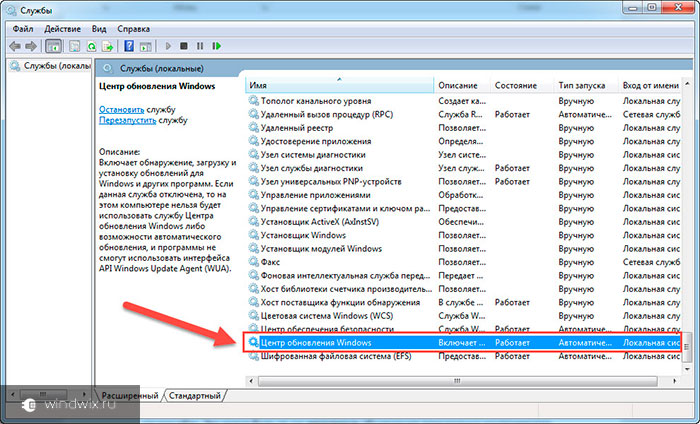Click gear icon of Центр обновления Windows
The height and width of the screenshot is (424, 700).
254,342
